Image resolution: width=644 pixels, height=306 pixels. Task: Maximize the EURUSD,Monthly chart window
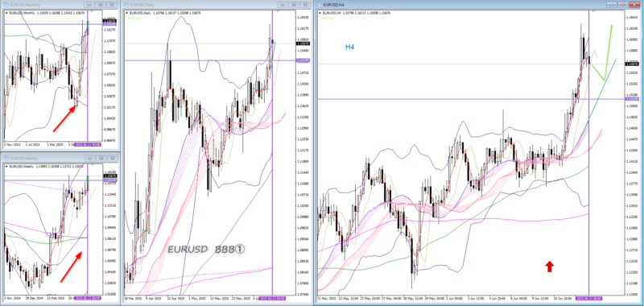[x=101, y=5]
